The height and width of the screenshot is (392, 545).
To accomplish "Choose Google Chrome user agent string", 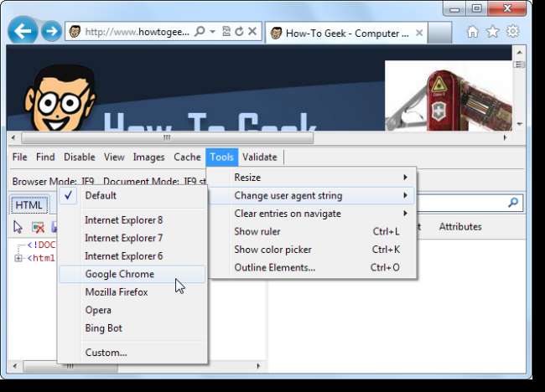I will [119, 274].
